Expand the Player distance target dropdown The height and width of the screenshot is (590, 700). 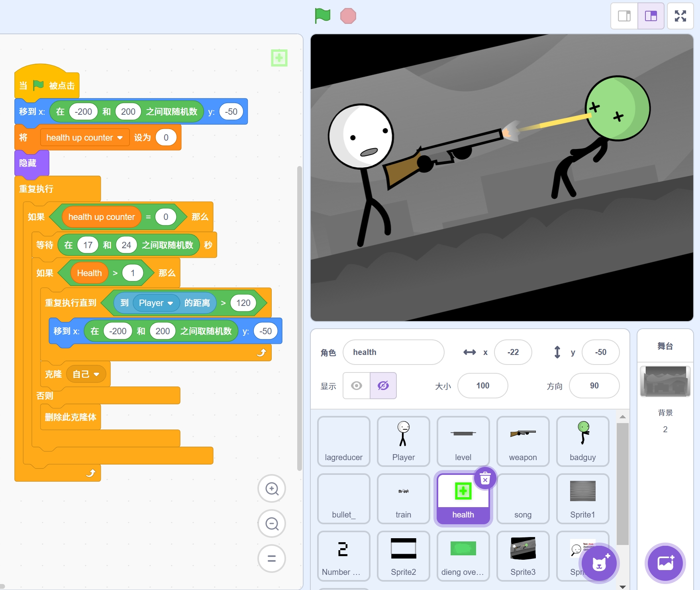tap(170, 303)
